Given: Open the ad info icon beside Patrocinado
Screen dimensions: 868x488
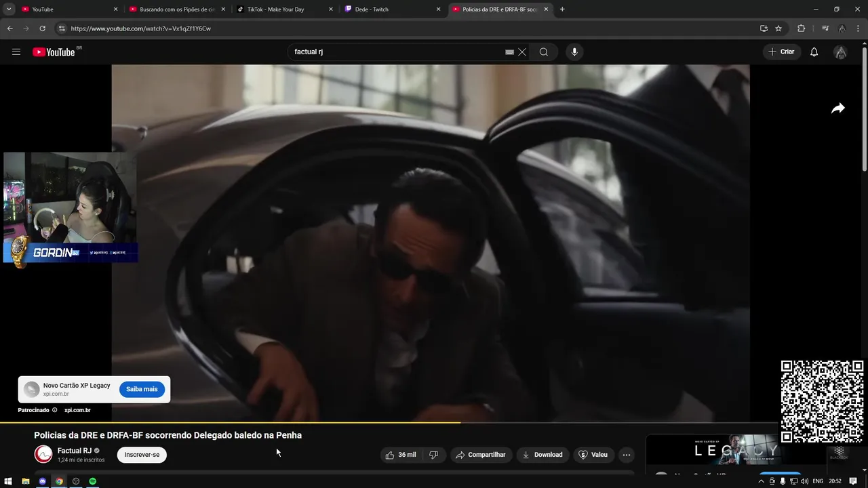Looking at the screenshot, I should coord(55,410).
